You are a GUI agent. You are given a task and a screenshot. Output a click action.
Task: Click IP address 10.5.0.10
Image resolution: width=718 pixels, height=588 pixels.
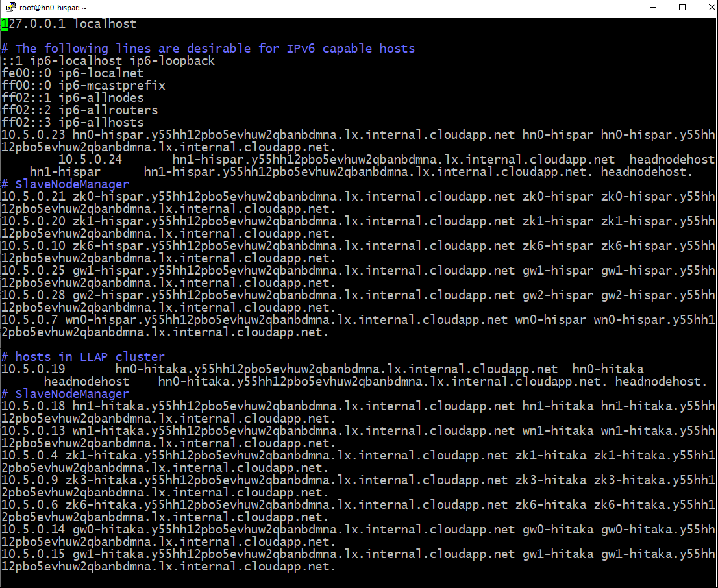(33, 247)
